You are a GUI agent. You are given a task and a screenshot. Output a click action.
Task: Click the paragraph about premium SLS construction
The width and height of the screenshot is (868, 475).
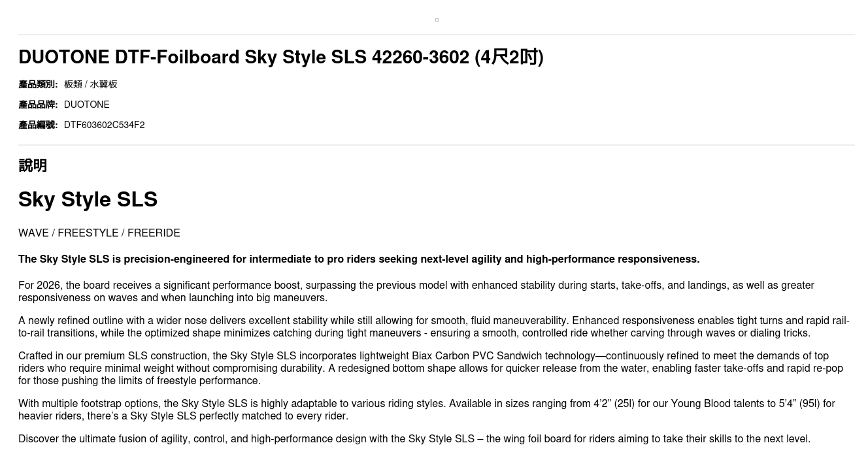(430, 369)
